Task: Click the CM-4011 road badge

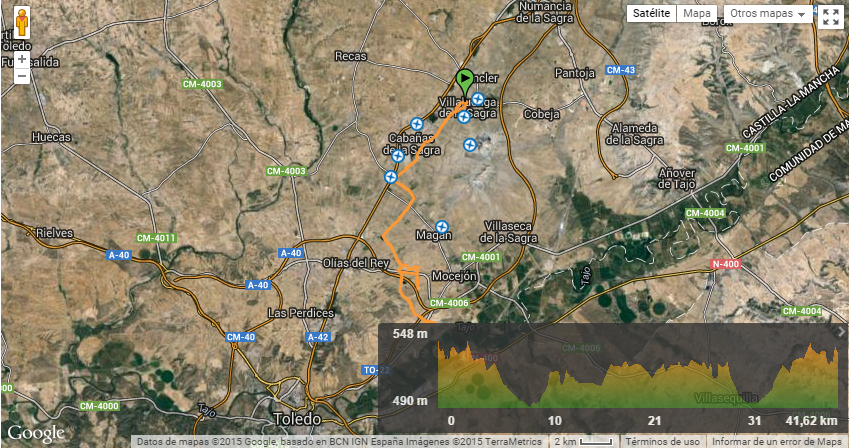Action: 156,238
